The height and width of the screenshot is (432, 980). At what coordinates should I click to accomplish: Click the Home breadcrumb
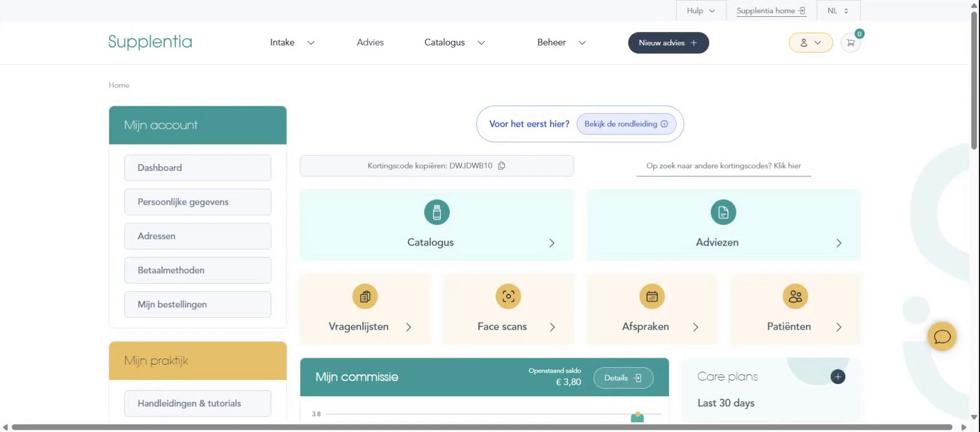click(119, 85)
